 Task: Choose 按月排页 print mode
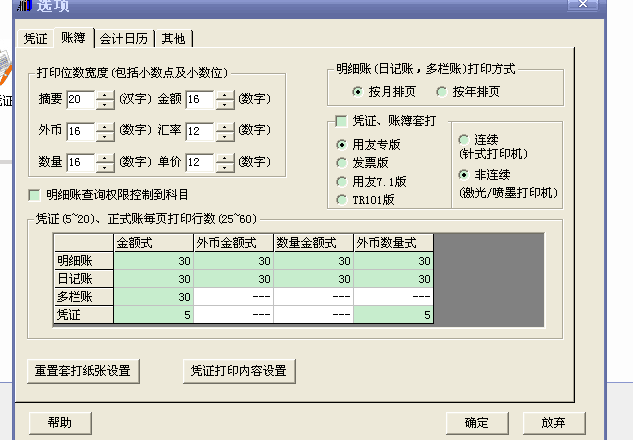tap(357, 92)
